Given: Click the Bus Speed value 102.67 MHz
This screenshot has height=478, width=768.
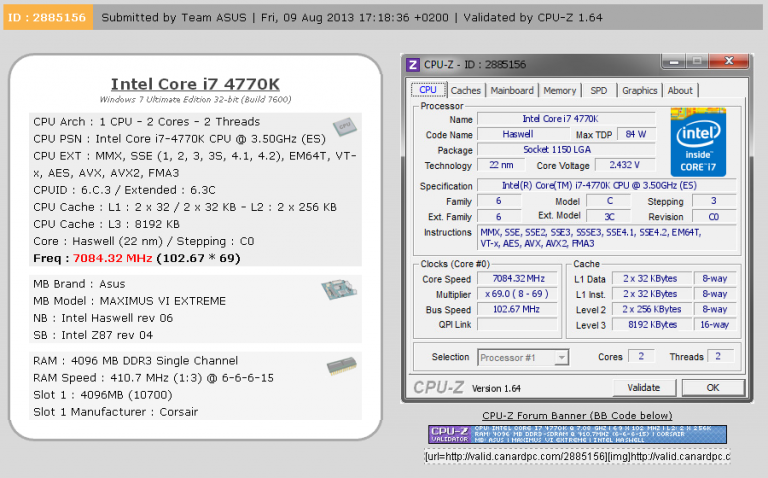Looking at the screenshot, I should tap(518, 309).
